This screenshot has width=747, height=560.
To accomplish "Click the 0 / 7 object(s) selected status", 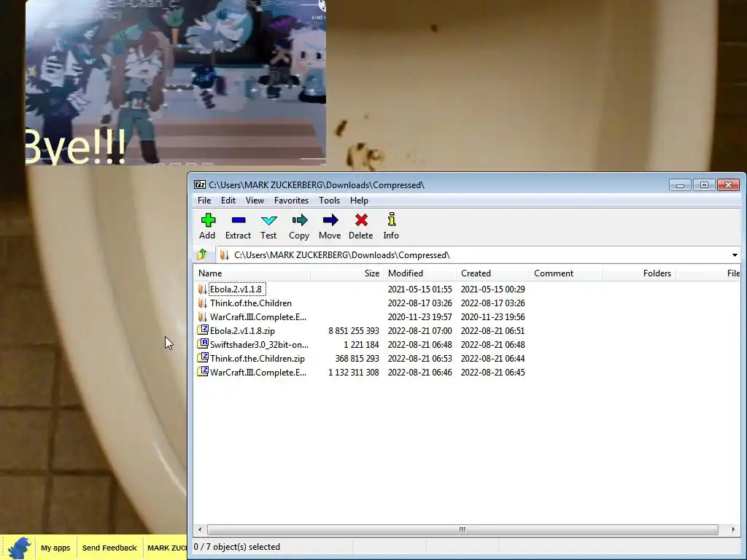I will [x=237, y=547].
